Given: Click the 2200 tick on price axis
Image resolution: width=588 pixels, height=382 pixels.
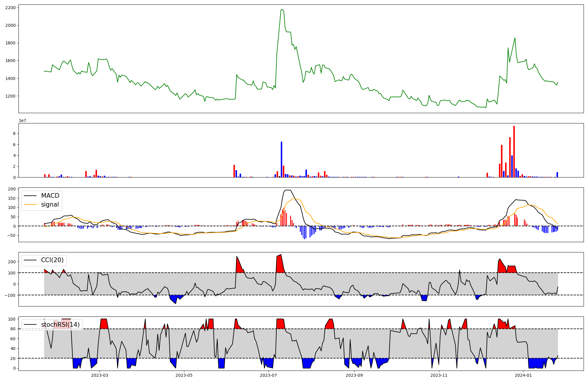Looking at the screenshot, I should click(x=11, y=8).
